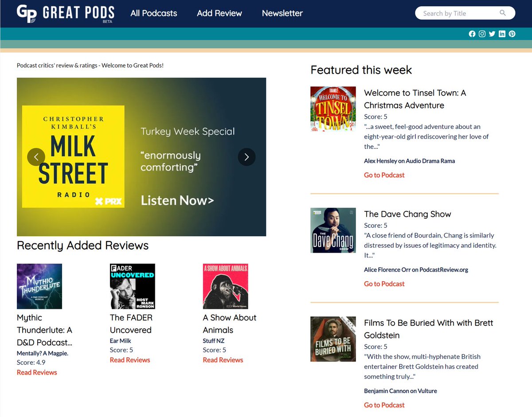The width and height of the screenshot is (532, 417).
Task: Click the Brett Goldstein review excerpt
Action: [x=422, y=366]
